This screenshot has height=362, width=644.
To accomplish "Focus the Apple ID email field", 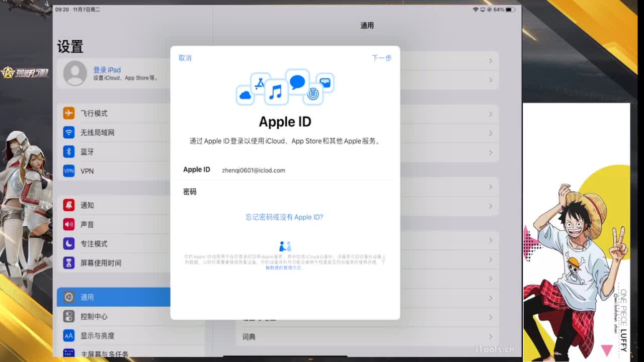I will 285,170.
